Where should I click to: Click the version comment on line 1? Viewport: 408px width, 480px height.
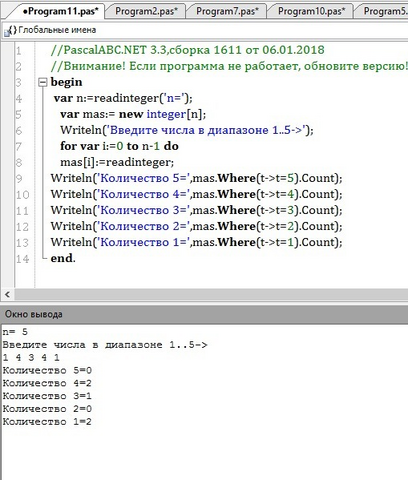point(187,50)
